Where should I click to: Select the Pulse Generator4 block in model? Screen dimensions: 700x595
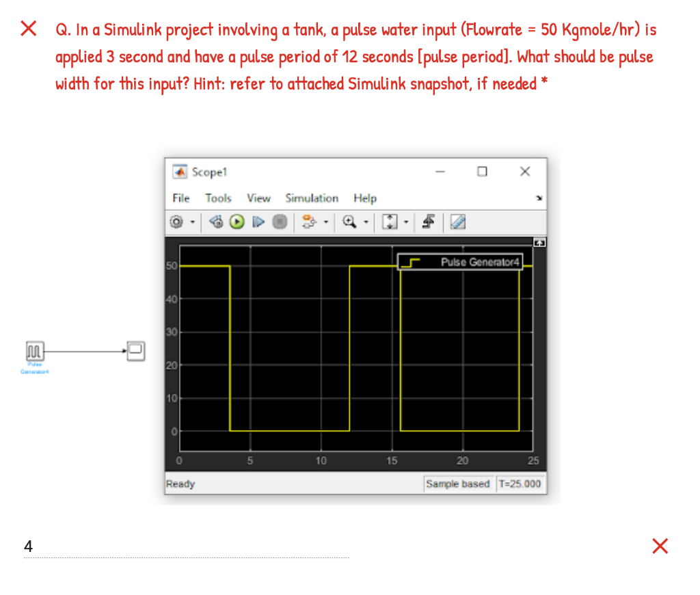(35, 351)
